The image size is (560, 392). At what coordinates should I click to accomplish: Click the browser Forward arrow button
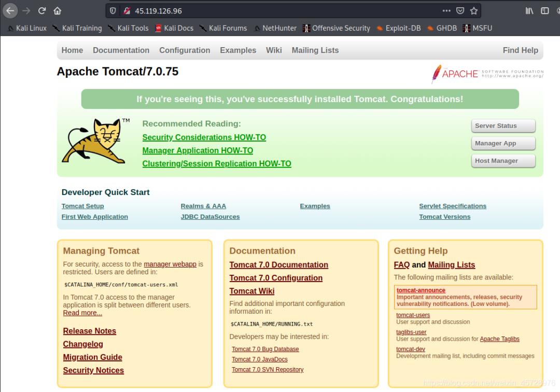tap(26, 11)
